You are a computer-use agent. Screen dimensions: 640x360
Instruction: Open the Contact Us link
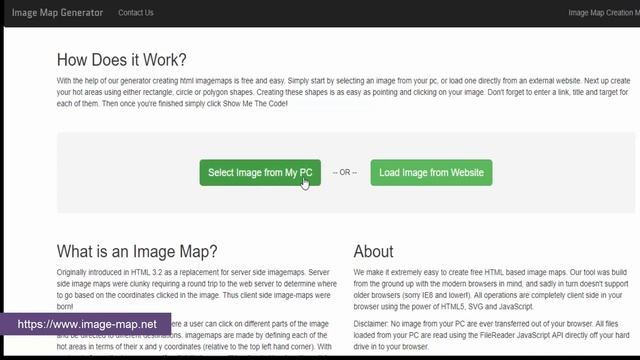[136, 13]
